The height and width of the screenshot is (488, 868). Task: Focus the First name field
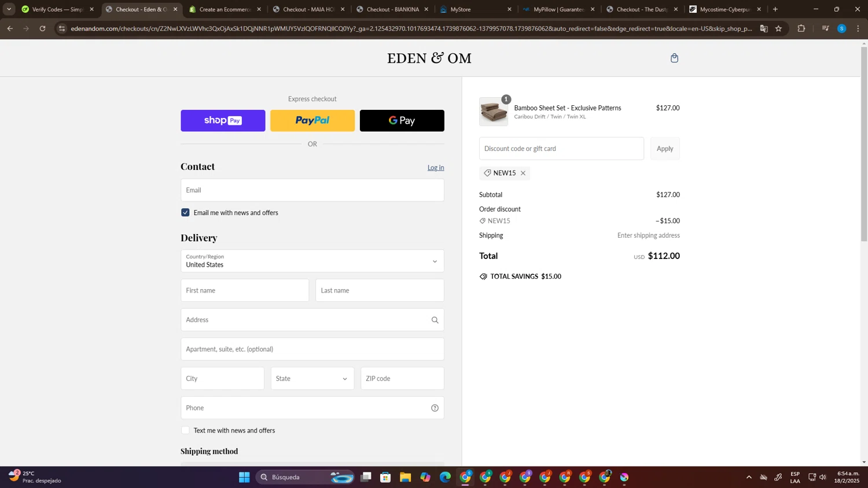coord(245,290)
